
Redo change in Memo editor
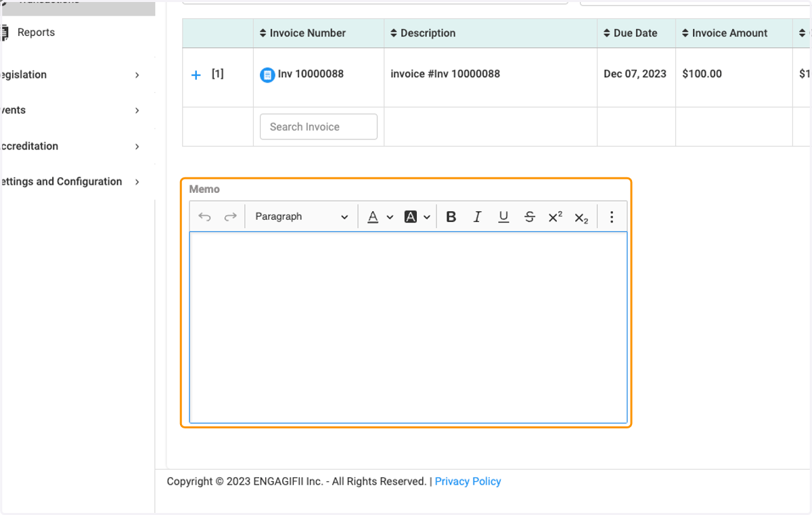(x=230, y=217)
